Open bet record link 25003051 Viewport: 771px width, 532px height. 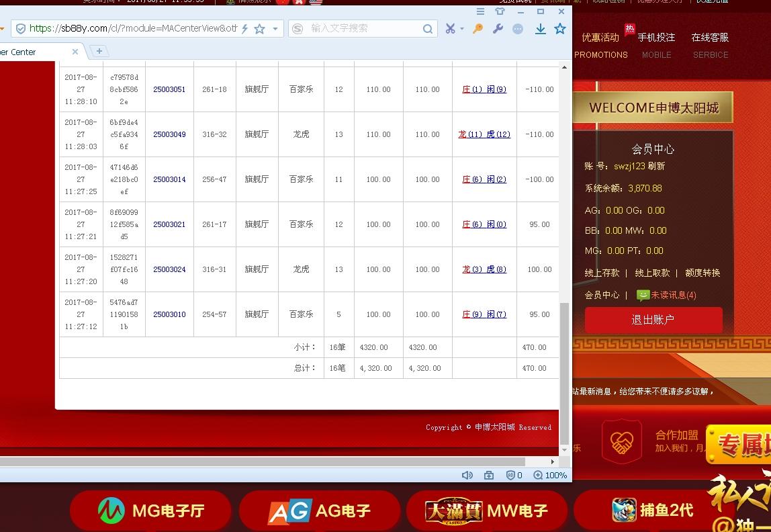click(170, 89)
